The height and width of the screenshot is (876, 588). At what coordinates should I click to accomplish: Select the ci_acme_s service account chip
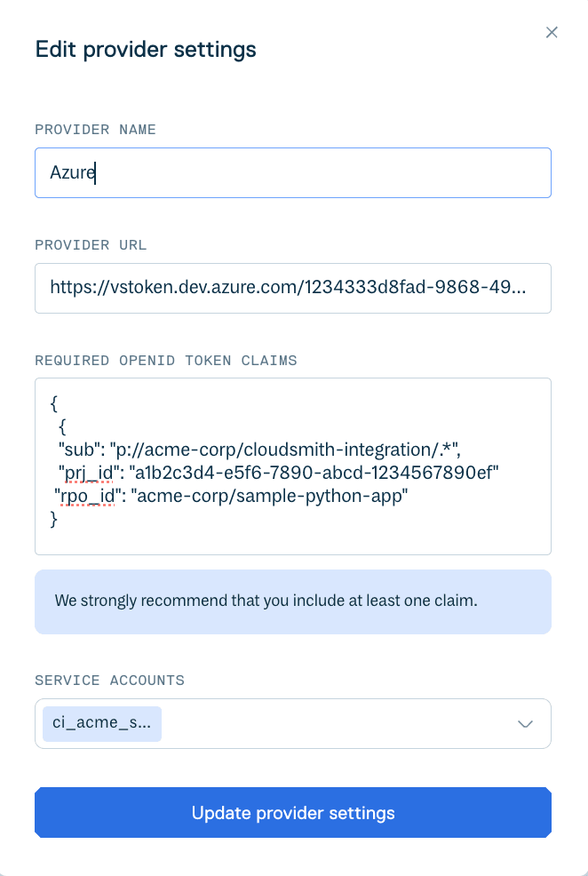click(101, 723)
